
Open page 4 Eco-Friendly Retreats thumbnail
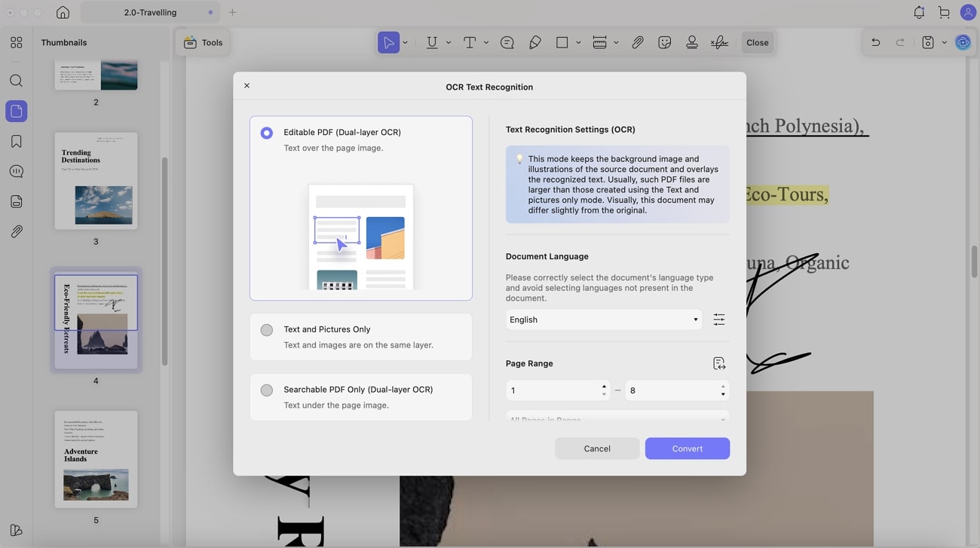96,320
